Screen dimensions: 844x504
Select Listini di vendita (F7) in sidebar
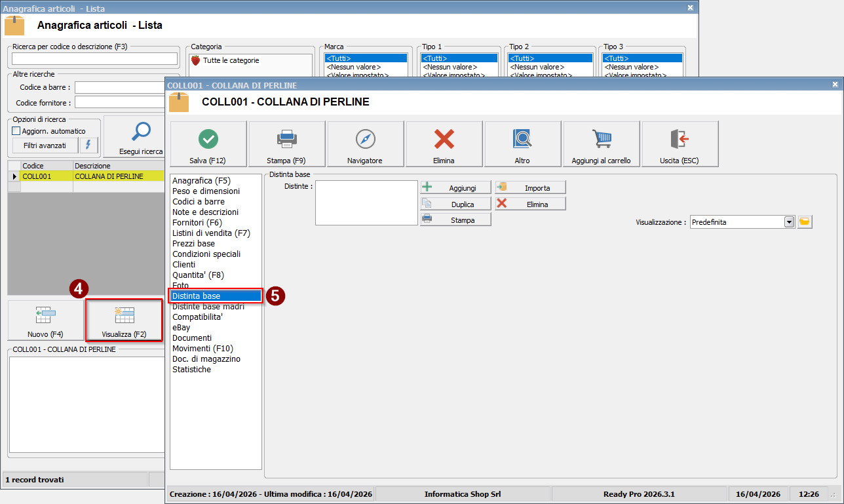[x=211, y=233]
